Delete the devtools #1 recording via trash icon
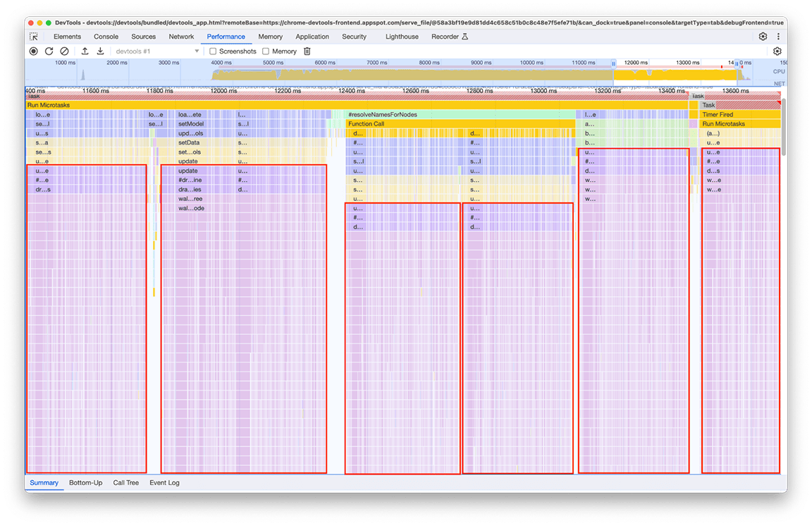812x526 pixels. point(307,51)
